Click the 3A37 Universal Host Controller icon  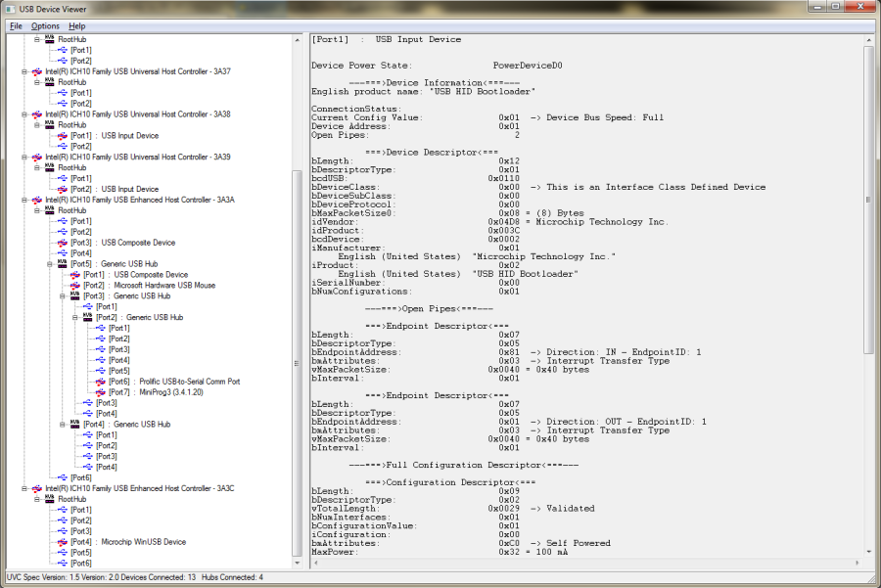[37, 71]
